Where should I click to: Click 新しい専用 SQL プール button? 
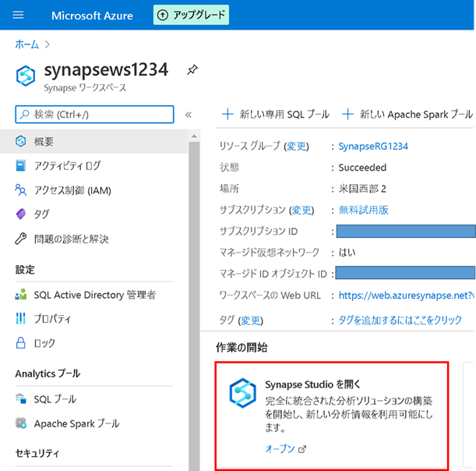pyautogui.click(x=276, y=114)
